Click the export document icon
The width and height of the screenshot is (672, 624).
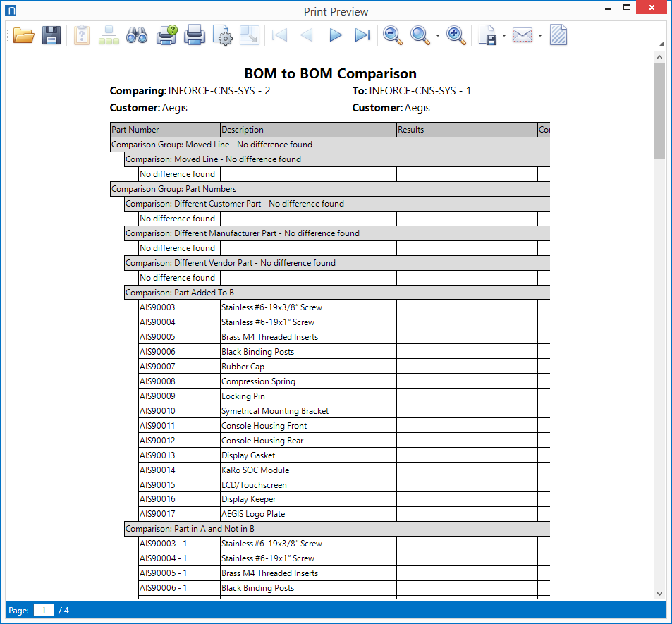(x=487, y=35)
